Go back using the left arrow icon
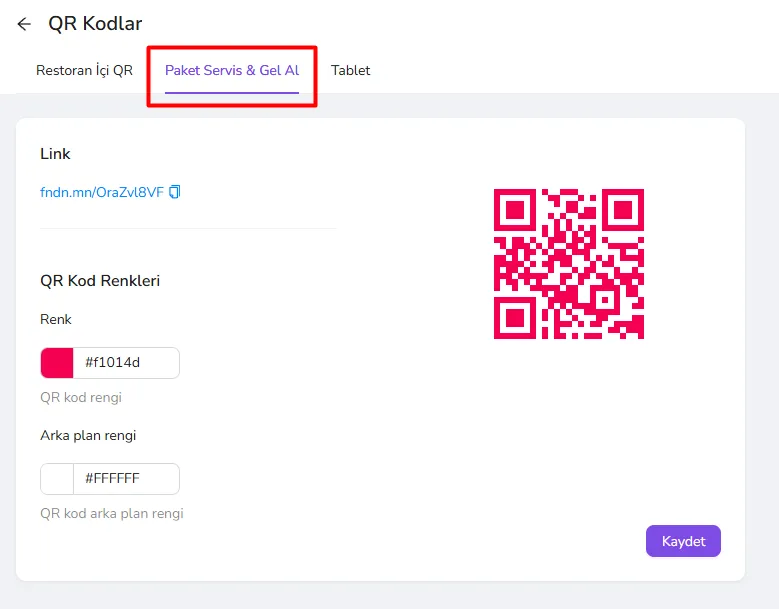Screen dimensions: 779x609 tap(24, 24)
